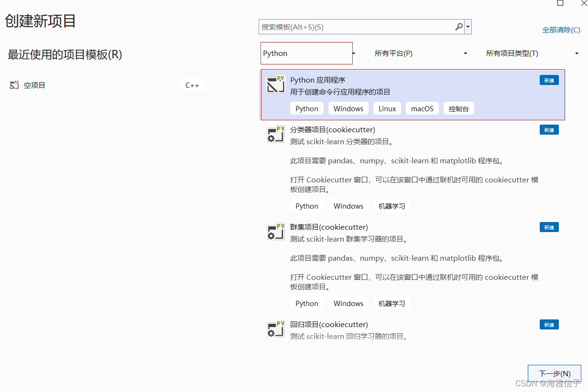Click the 分类器项目 cookiecutter template icon
The width and height of the screenshot is (588, 392).
point(276,134)
